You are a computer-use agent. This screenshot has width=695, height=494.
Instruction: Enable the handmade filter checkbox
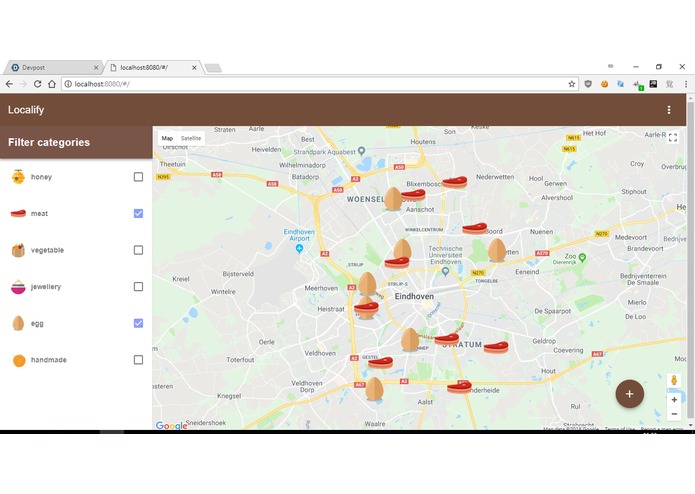point(138,360)
